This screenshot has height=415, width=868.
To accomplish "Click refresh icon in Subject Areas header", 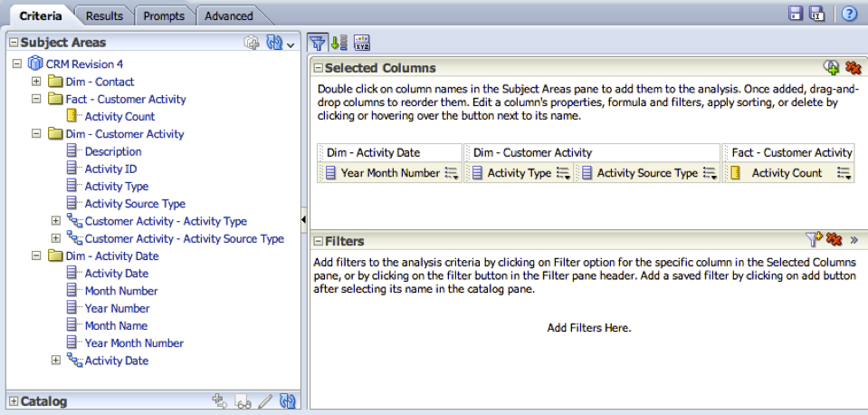I will 274,42.
